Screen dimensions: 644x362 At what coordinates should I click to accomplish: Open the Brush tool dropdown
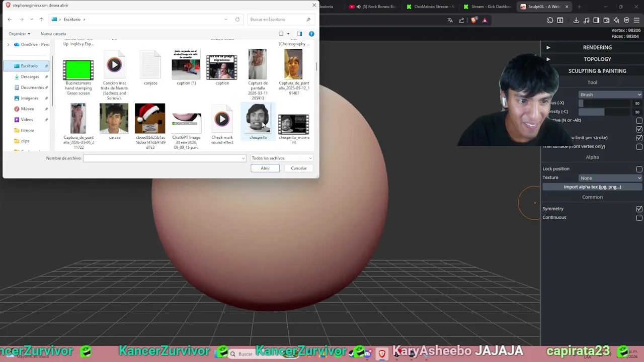610,95
